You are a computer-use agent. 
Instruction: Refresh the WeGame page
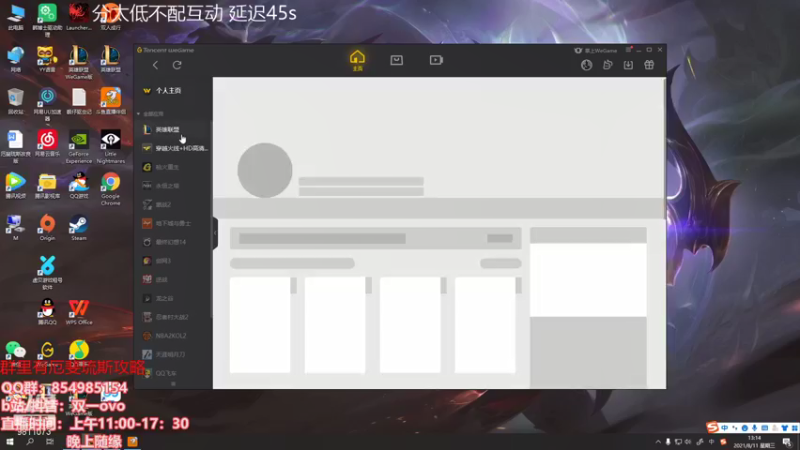click(x=177, y=65)
